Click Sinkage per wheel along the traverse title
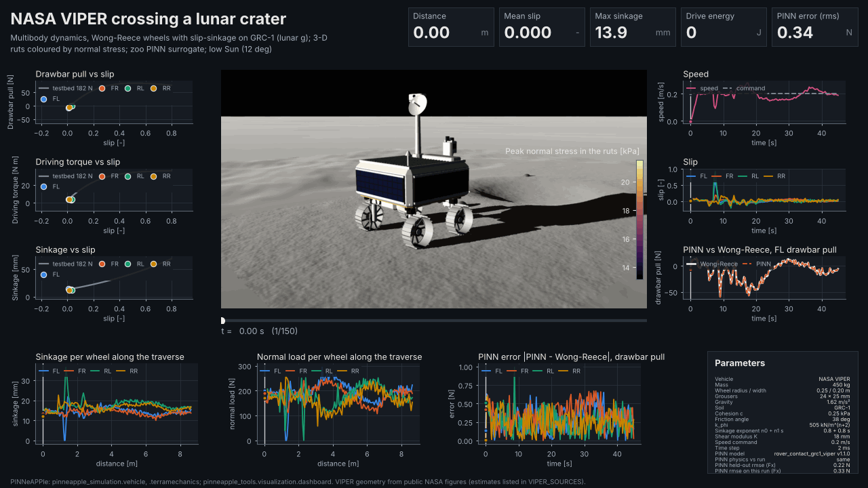868x488 pixels. coord(110,357)
